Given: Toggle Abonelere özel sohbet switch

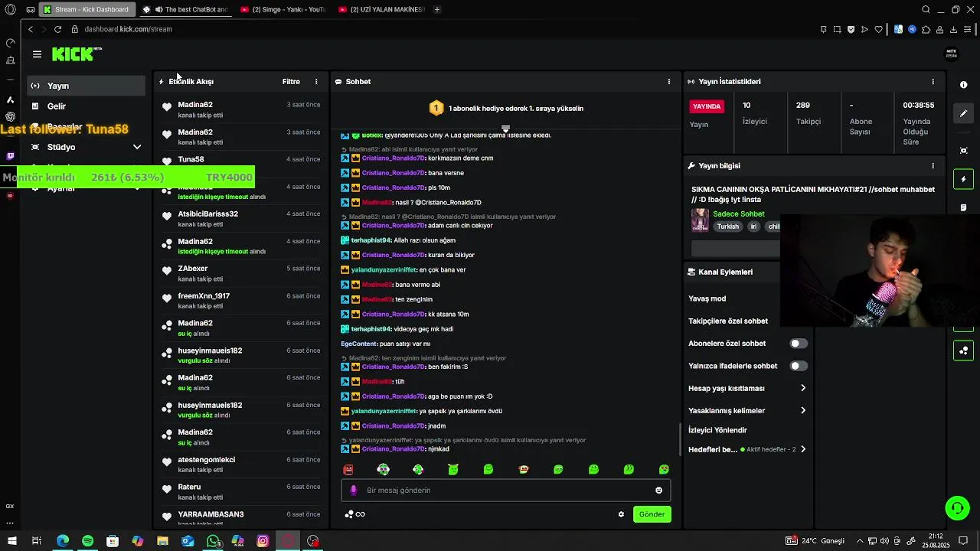Looking at the screenshot, I should 799,344.
